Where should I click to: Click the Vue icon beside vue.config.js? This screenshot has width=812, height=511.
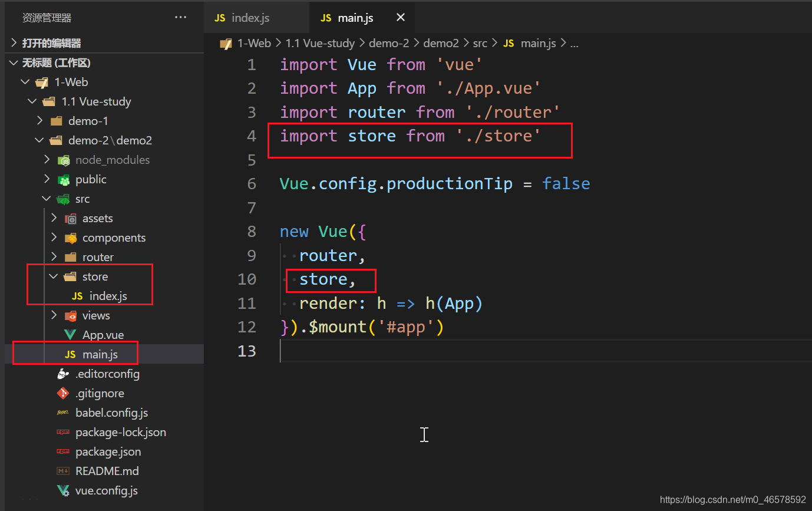tap(63, 490)
